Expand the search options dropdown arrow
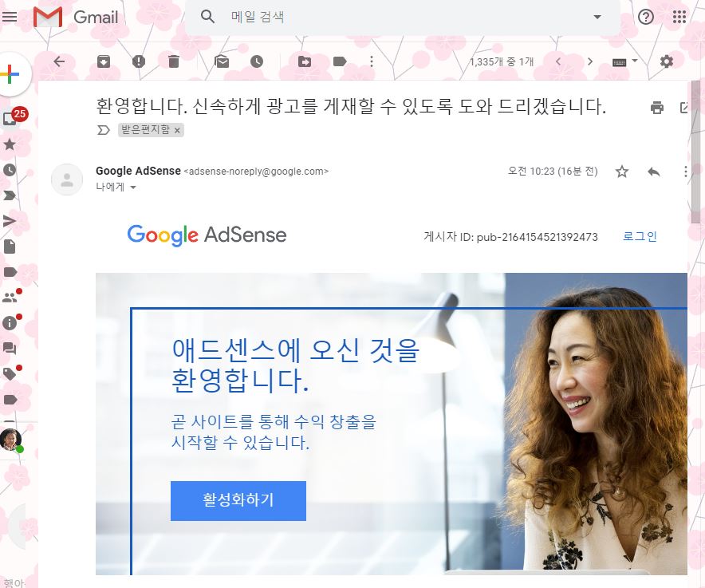Viewport: 705px width, 588px height. pos(597,17)
